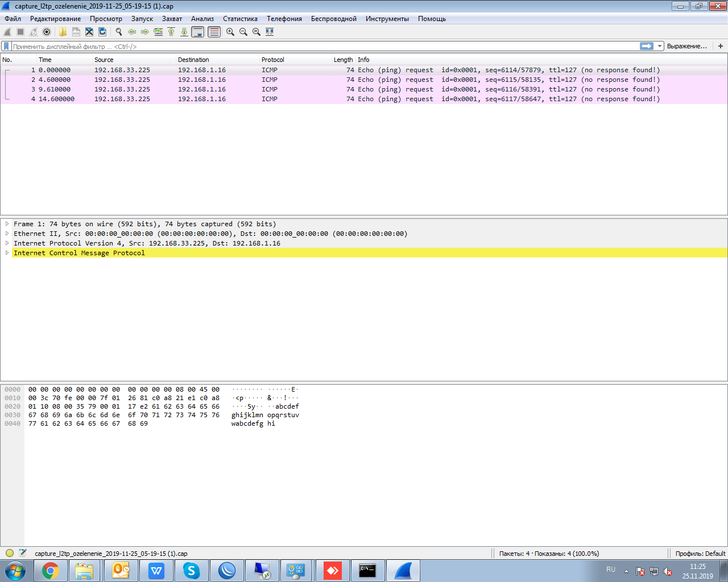Toggle auto-scroll during live capture
Viewport: 728px width, 582px height.
coord(198,32)
